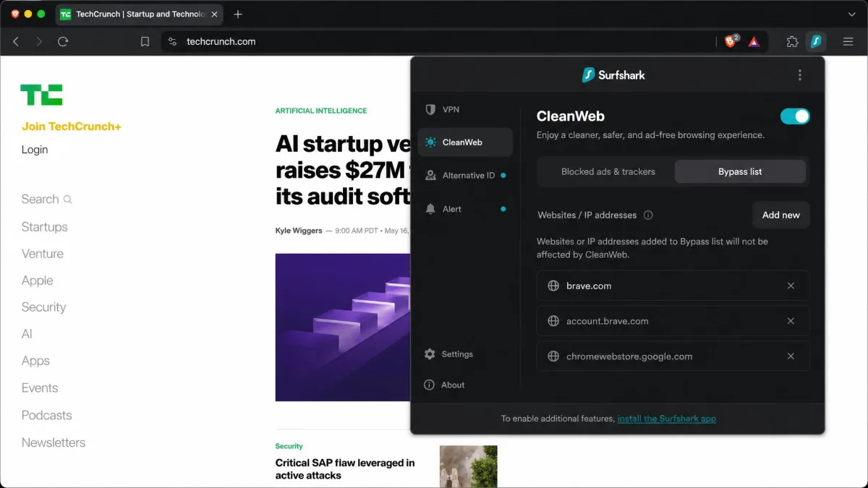
Task: Open Surfshark About page
Action: [444, 385]
